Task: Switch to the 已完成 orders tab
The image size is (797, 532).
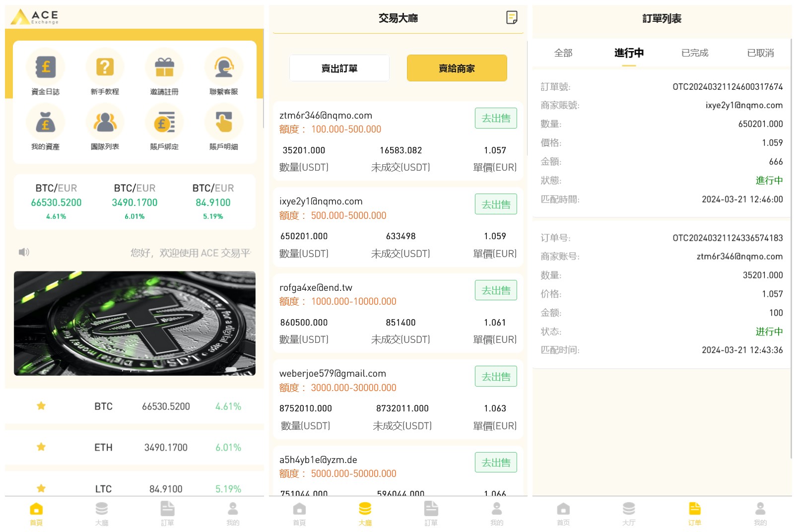Action: point(694,53)
